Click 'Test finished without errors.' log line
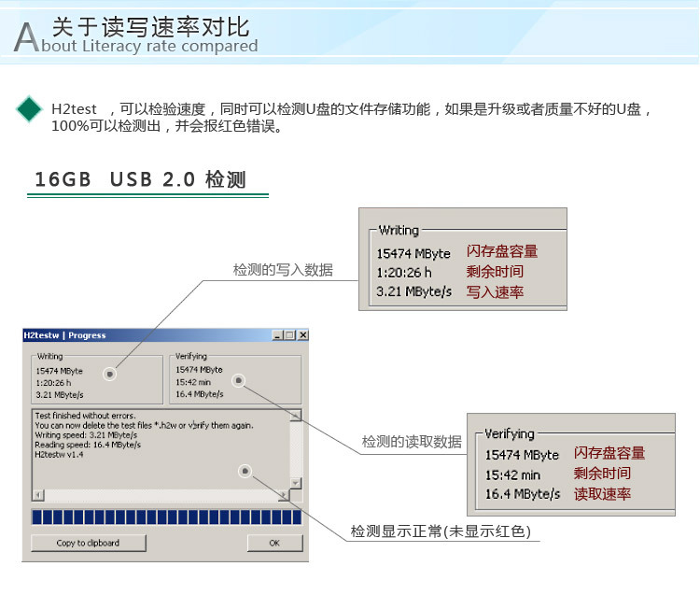 tap(85, 416)
